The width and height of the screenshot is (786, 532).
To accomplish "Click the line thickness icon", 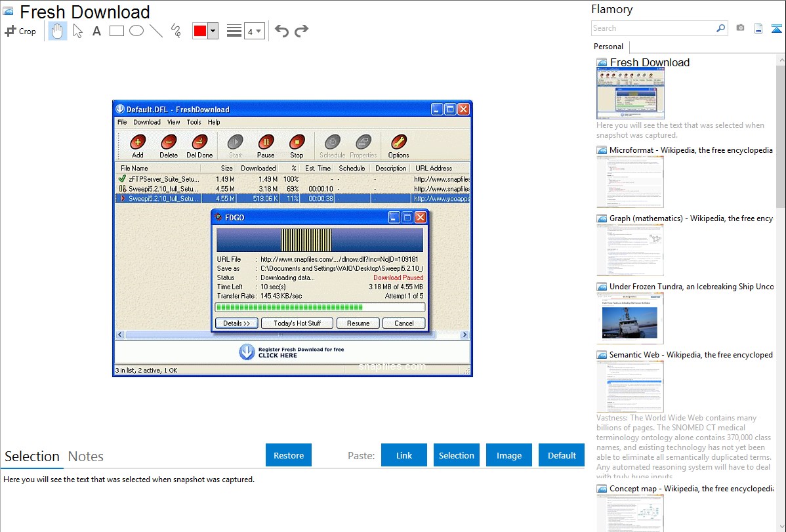I will click(234, 31).
